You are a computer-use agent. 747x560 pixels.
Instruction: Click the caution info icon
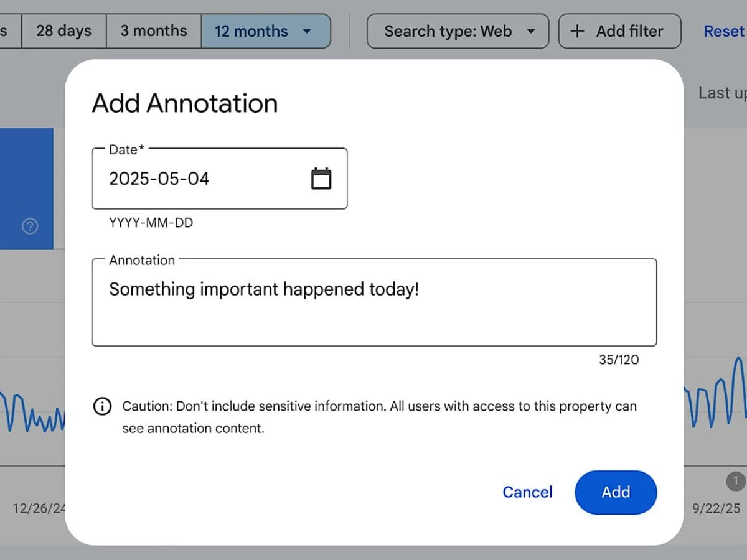tap(102, 406)
